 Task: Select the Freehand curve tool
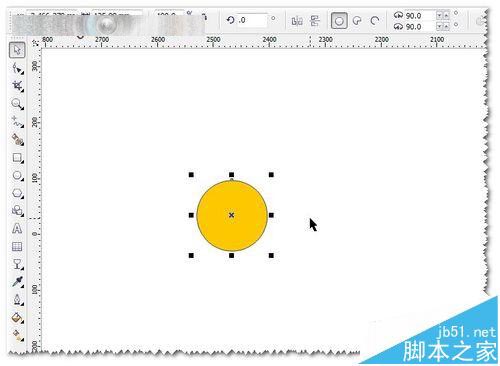[17, 122]
